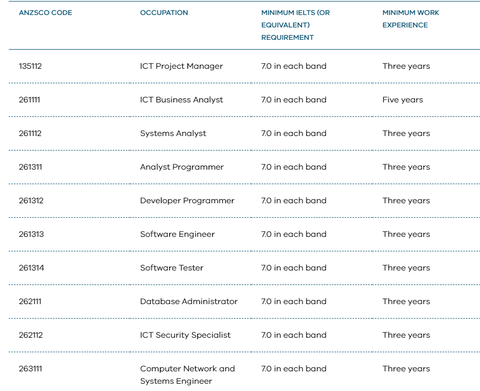Click the Five years work experience cell
This screenshot has width=480, height=391.
coord(403,100)
